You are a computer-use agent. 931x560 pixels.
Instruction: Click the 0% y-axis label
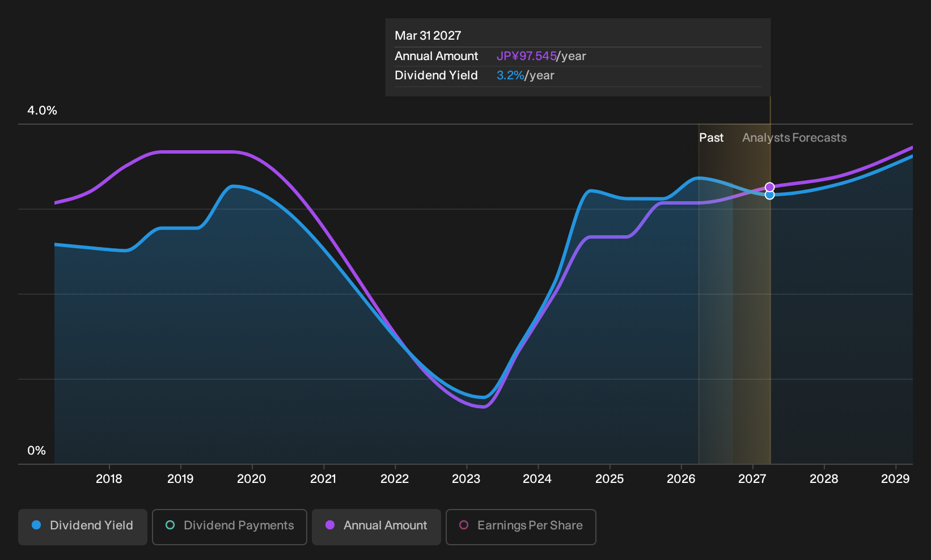[36, 451]
